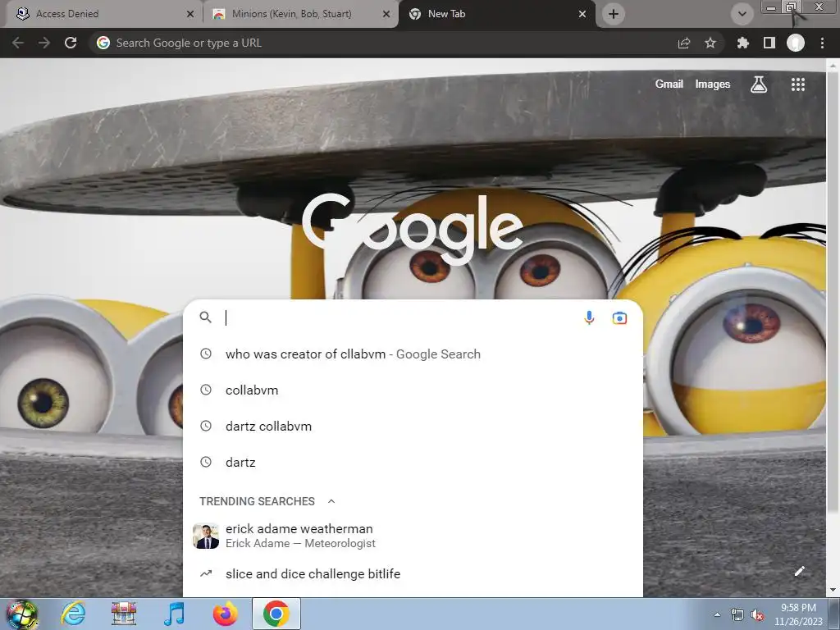This screenshot has height=630, width=840.
Task: Open the music note app in taskbar
Action: pyautogui.click(x=174, y=614)
